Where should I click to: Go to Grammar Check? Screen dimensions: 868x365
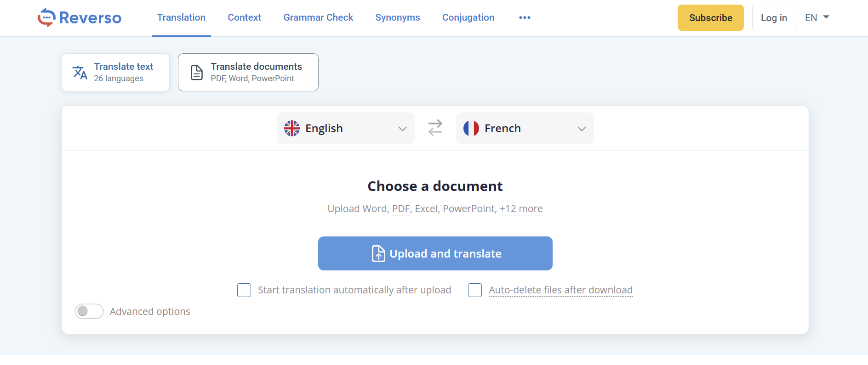(318, 17)
